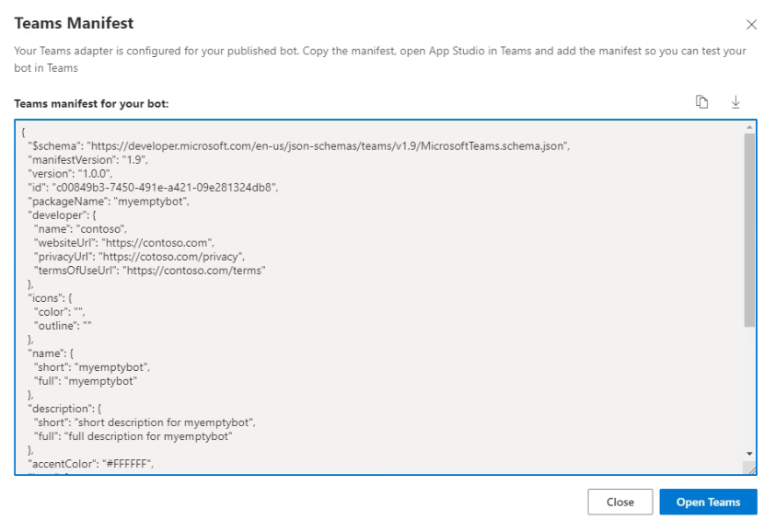Place cursor on the "$schema" line

click(299, 146)
